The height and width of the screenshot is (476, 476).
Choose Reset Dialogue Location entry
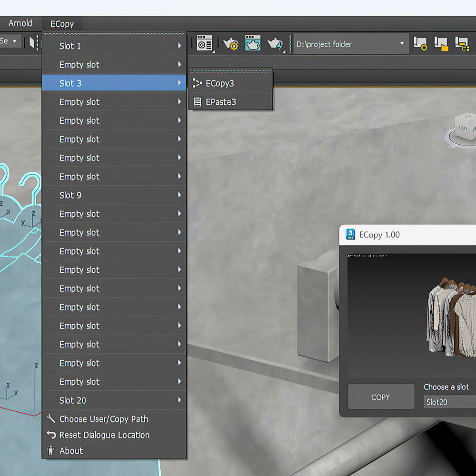pyautogui.click(x=114, y=435)
